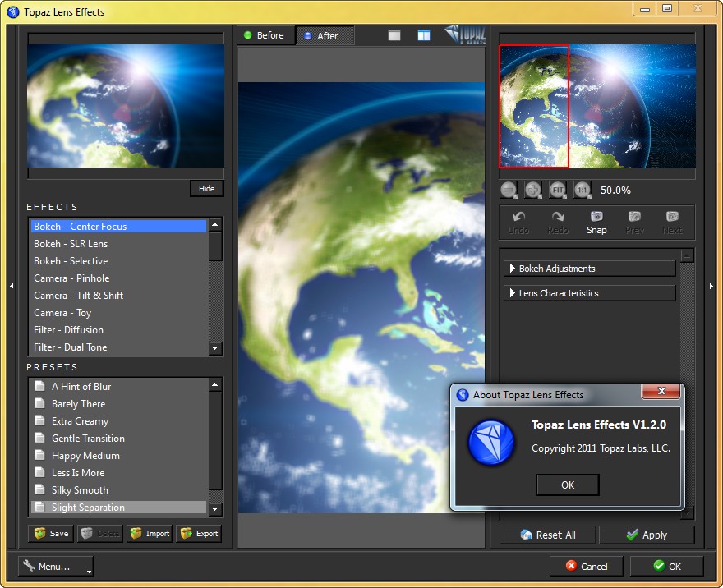
Task: Save the current preset
Action: point(51,534)
